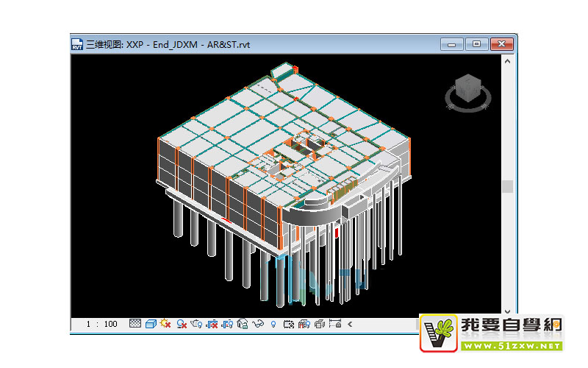Open the Visual Style cube menu
The height and width of the screenshot is (368, 588).
[x=151, y=324]
